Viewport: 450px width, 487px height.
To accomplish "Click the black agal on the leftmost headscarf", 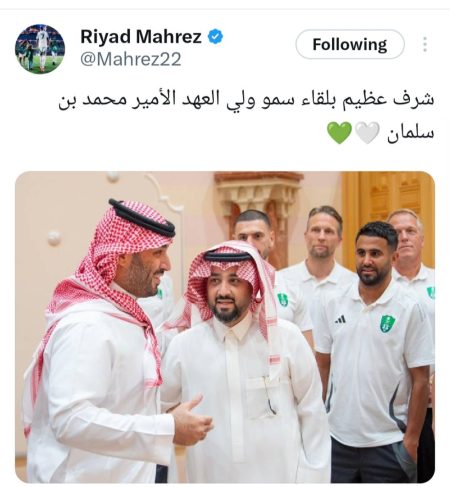I will (142, 217).
